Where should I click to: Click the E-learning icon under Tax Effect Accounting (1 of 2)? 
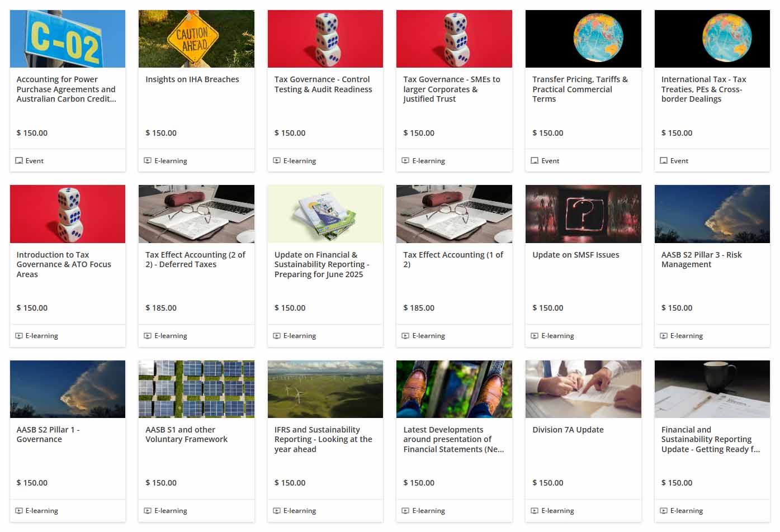(406, 336)
